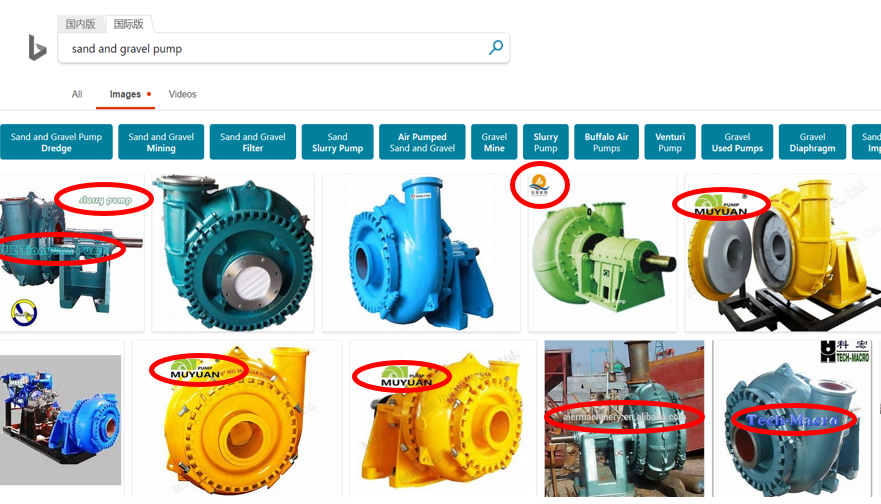This screenshot has width=881, height=504.
Task: Click the Bing logo icon
Action: pyautogui.click(x=37, y=47)
